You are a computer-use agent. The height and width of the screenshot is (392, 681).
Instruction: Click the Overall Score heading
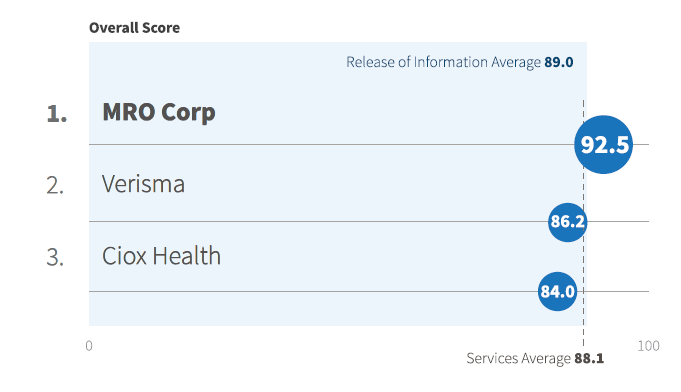click(134, 28)
